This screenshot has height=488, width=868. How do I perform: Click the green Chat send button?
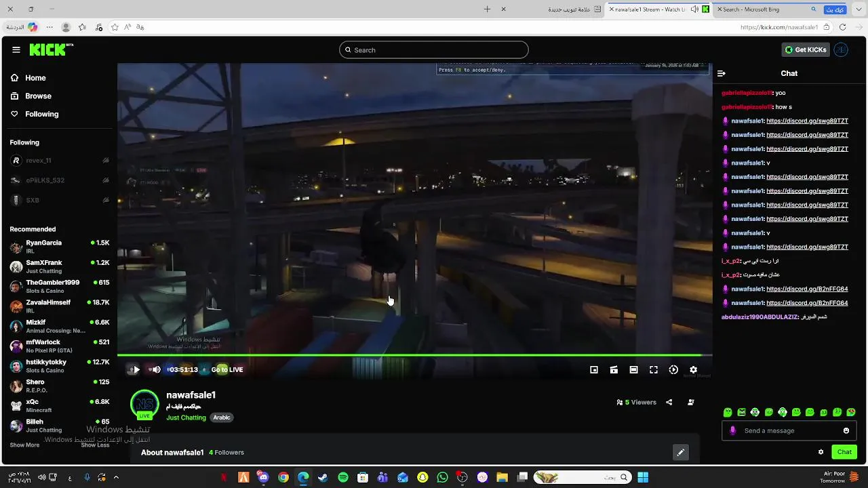coord(844,452)
